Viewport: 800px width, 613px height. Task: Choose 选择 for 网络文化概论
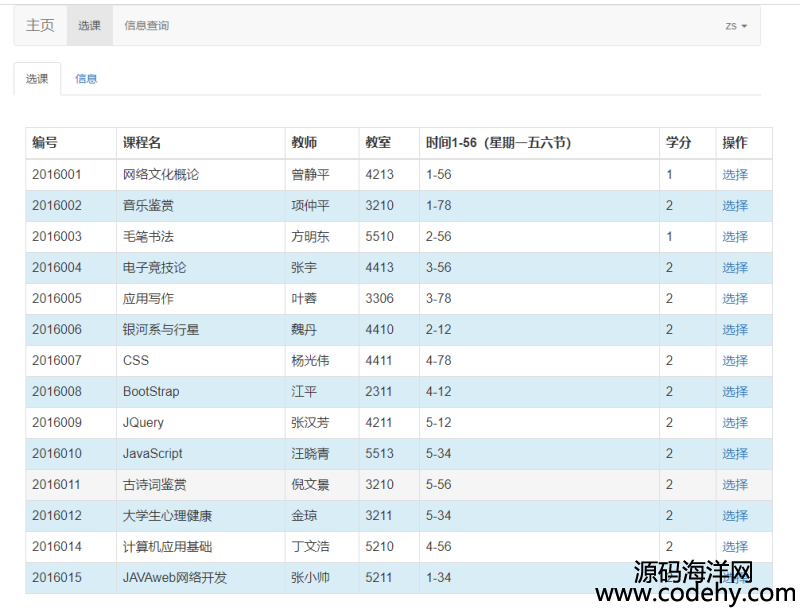click(735, 175)
